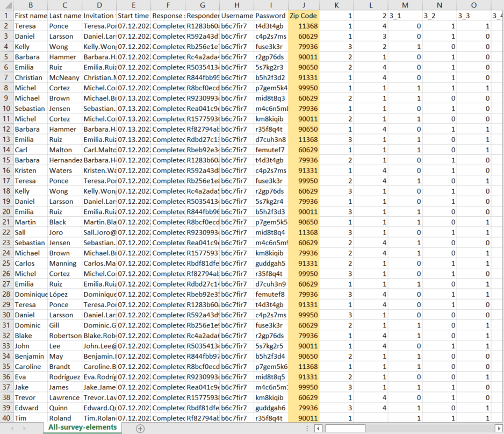Click the next sheet navigation arrow
Screen dimensions: 504x434
(25, 428)
